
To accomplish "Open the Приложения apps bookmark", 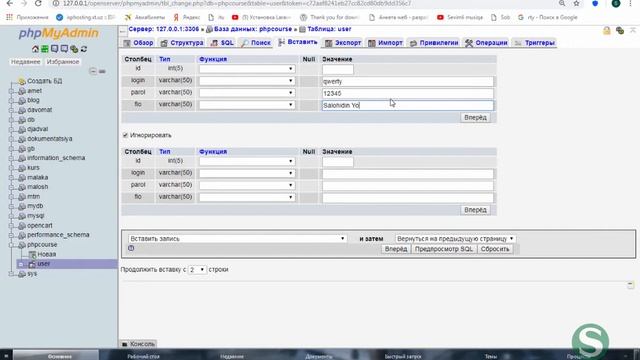I will (x=27, y=18).
